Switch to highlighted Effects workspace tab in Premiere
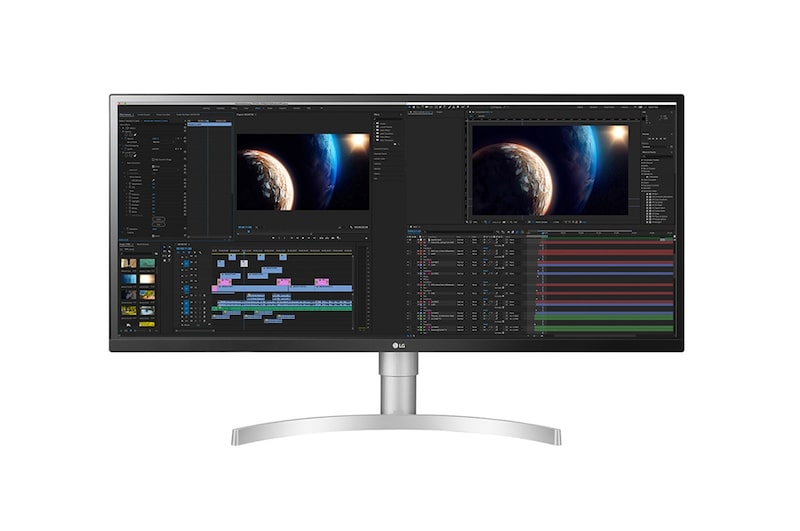This screenshot has height=531, width=800. (258, 108)
